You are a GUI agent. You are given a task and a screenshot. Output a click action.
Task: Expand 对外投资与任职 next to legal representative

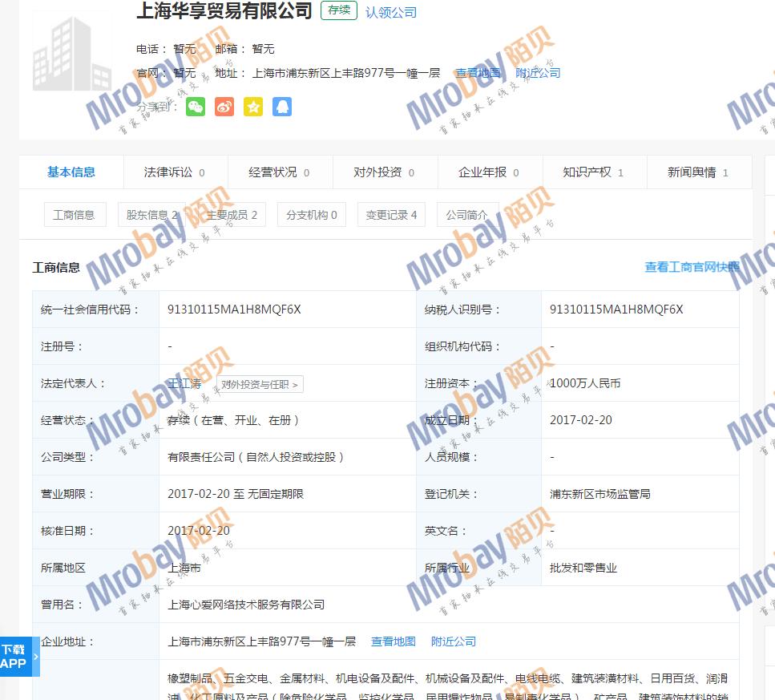[x=260, y=385]
